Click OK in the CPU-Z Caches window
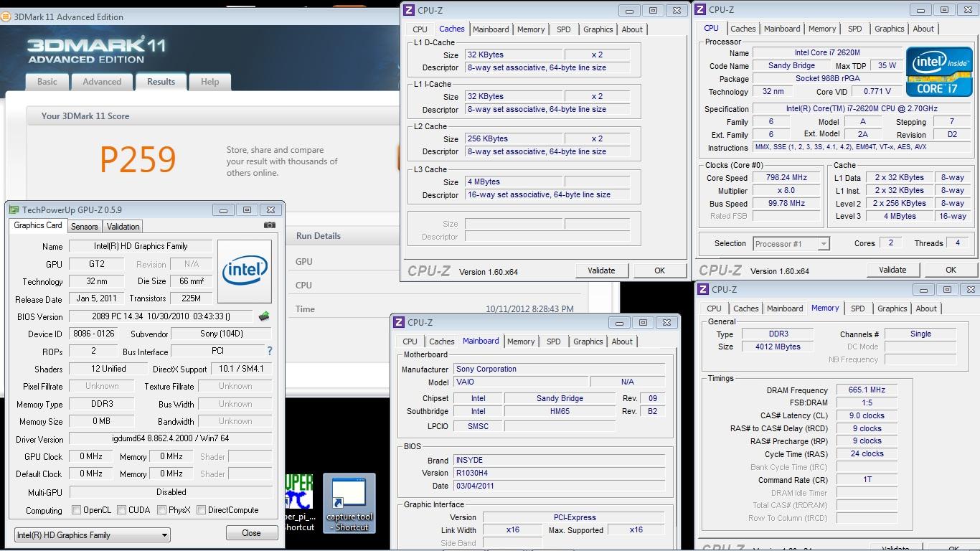This screenshot has height=551, width=980. click(x=659, y=270)
